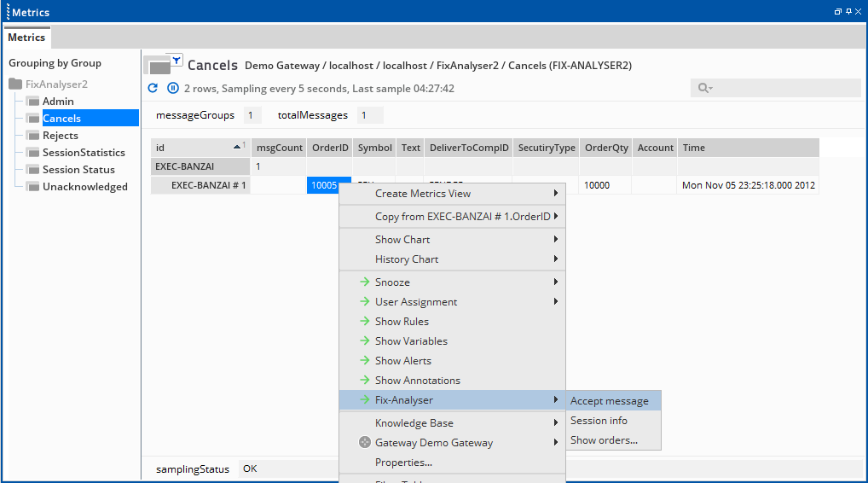Click the Symbol column header
868x483 pixels.
(375, 148)
